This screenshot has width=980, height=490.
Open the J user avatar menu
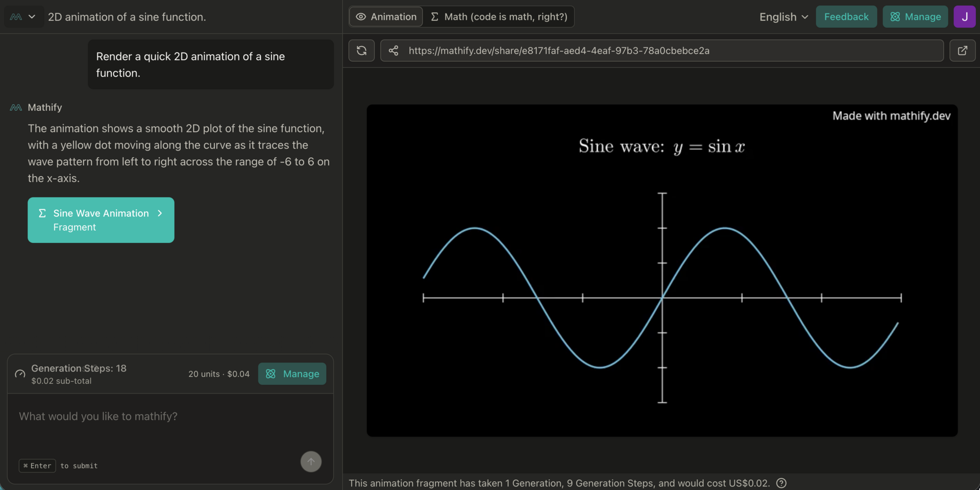[965, 16]
